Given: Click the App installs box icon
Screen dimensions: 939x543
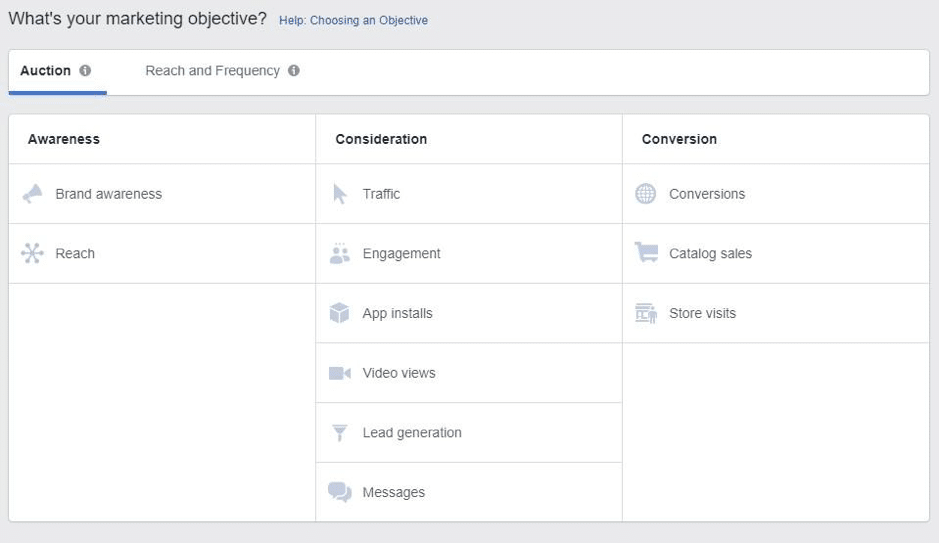Looking at the screenshot, I should [340, 313].
